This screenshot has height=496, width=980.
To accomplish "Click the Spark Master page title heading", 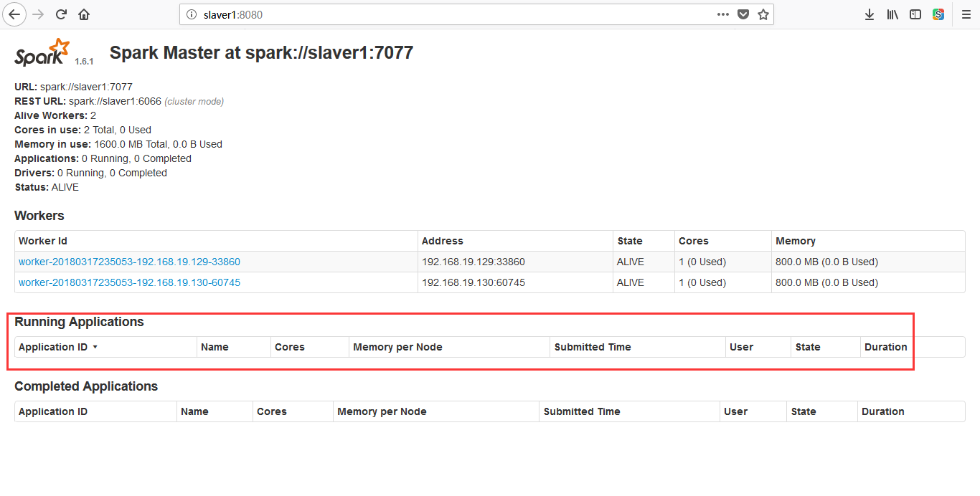I will click(261, 52).
